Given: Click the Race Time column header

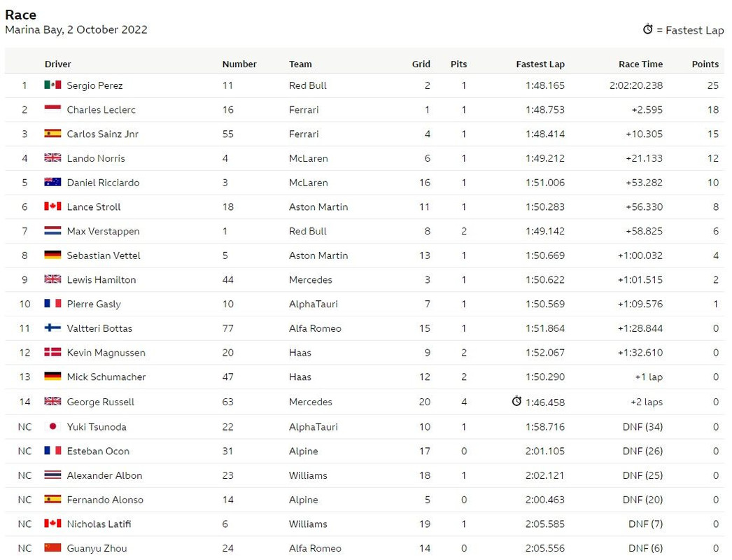Looking at the screenshot, I should 640,64.
